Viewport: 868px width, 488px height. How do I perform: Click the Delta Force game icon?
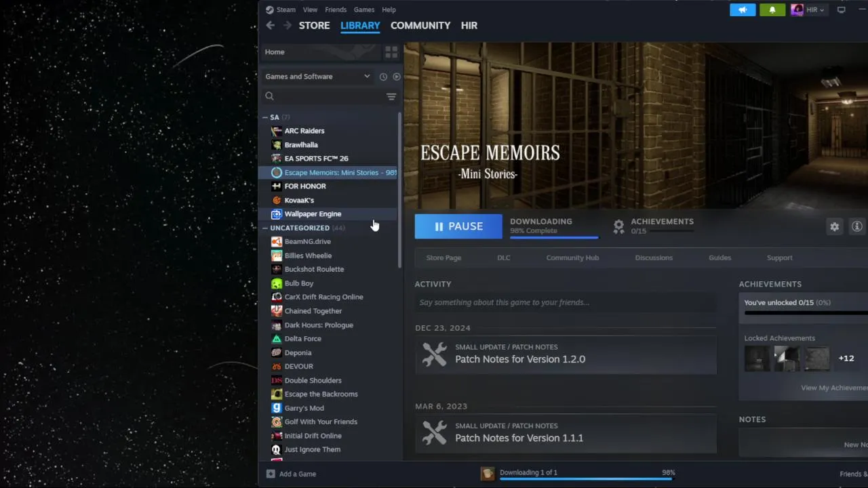point(276,339)
